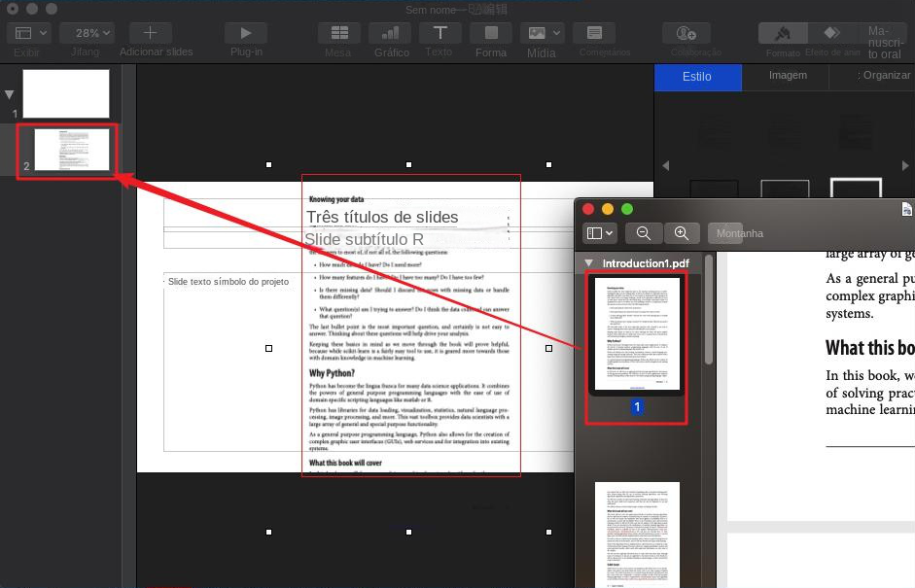Collapse the Introduction1.pdf disclosure triangle
Screen dimensions: 915x588
(x=589, y=263)
